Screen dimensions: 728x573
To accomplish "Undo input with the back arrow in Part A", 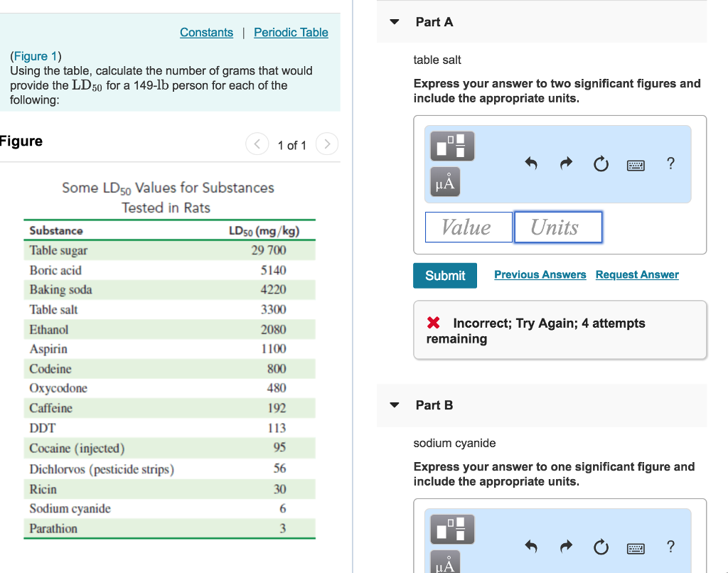I will tap(530, 164).
